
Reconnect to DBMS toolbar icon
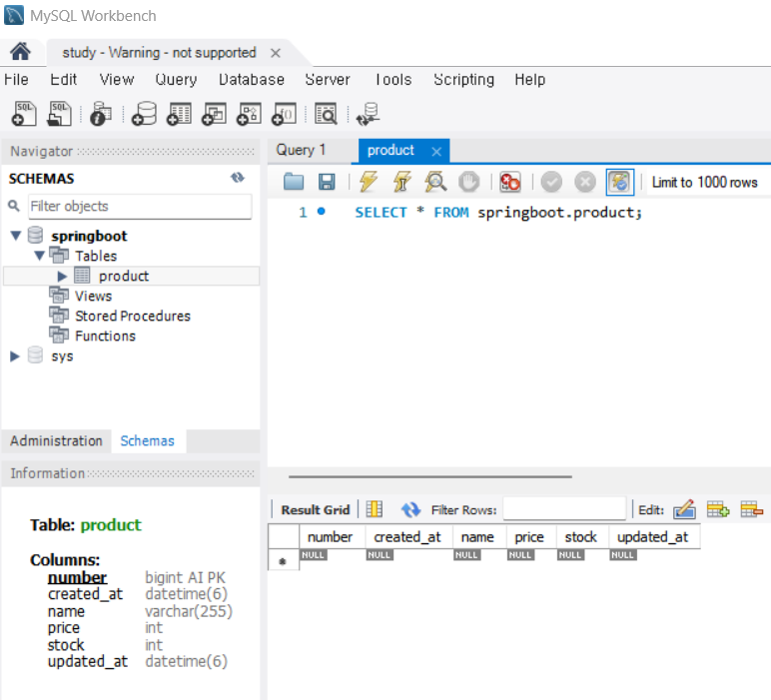point(368,114)
